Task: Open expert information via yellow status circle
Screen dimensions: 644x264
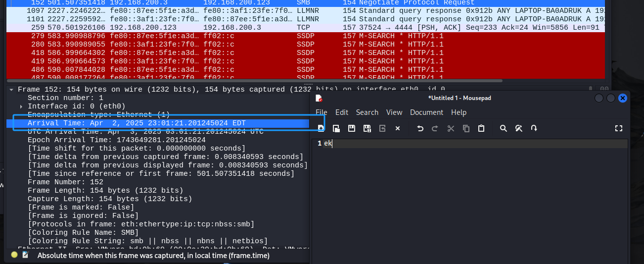Action: (14, 255)
